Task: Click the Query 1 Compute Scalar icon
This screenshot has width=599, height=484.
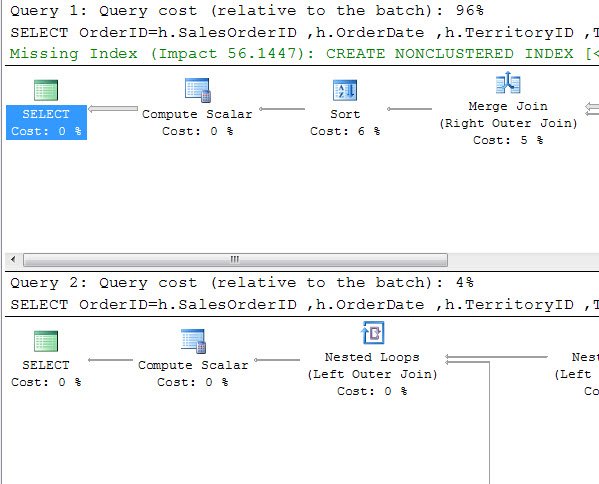Action: pos(198,90)
